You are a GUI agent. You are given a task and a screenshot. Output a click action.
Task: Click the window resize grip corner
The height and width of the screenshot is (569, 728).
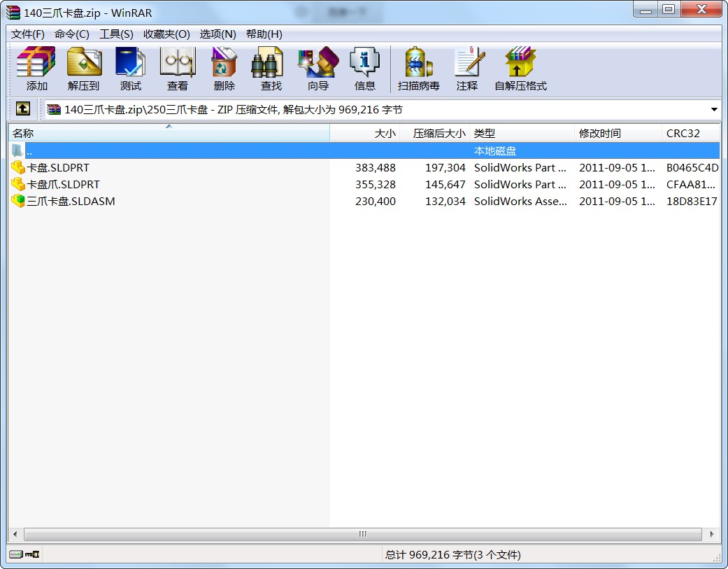(x=716, y=556)
